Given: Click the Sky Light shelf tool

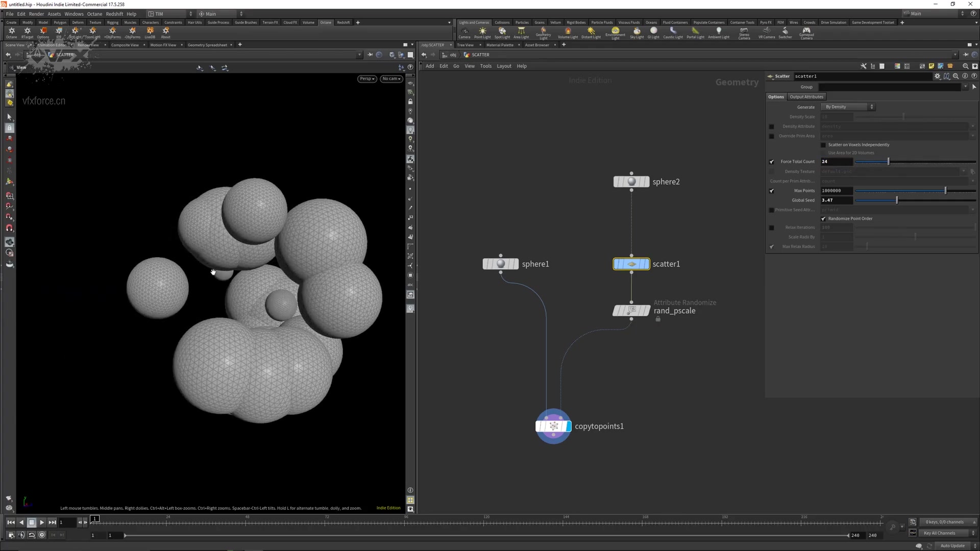Looking at the screenshot, I should tap(636, 33).
